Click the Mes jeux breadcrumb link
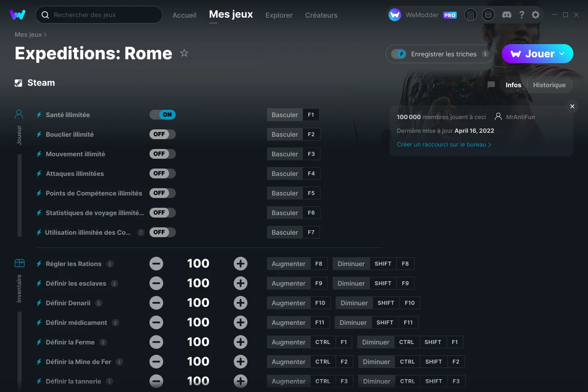The height and width of the screenshot is (392, 588). (28, 35)
